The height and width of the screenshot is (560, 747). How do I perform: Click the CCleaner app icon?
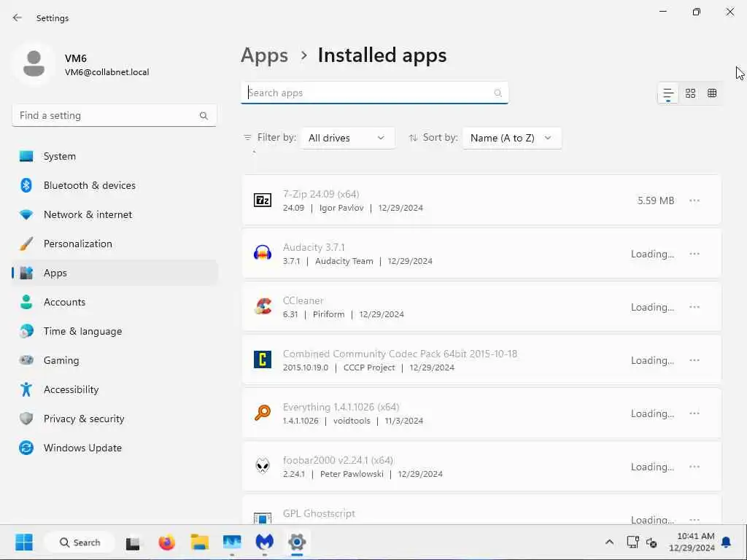(263, 306)
